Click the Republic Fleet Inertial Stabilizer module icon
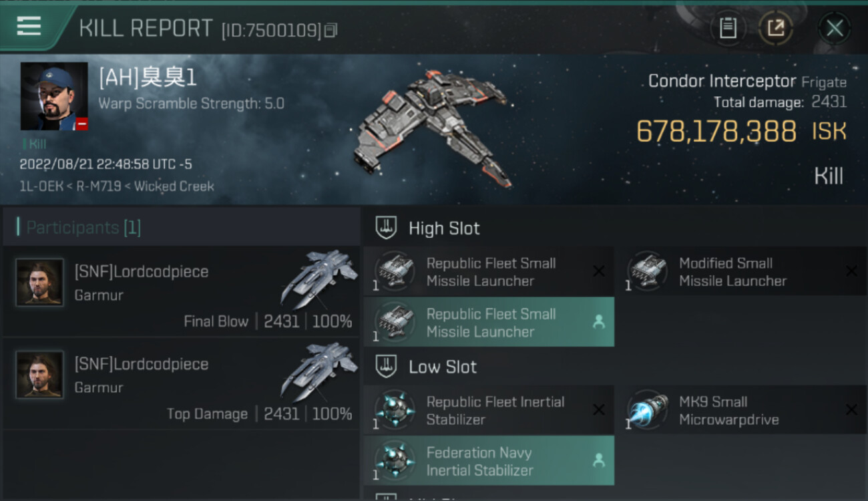Image resolution: width=868 pixels, height=501 pixels. coord(395,410)
